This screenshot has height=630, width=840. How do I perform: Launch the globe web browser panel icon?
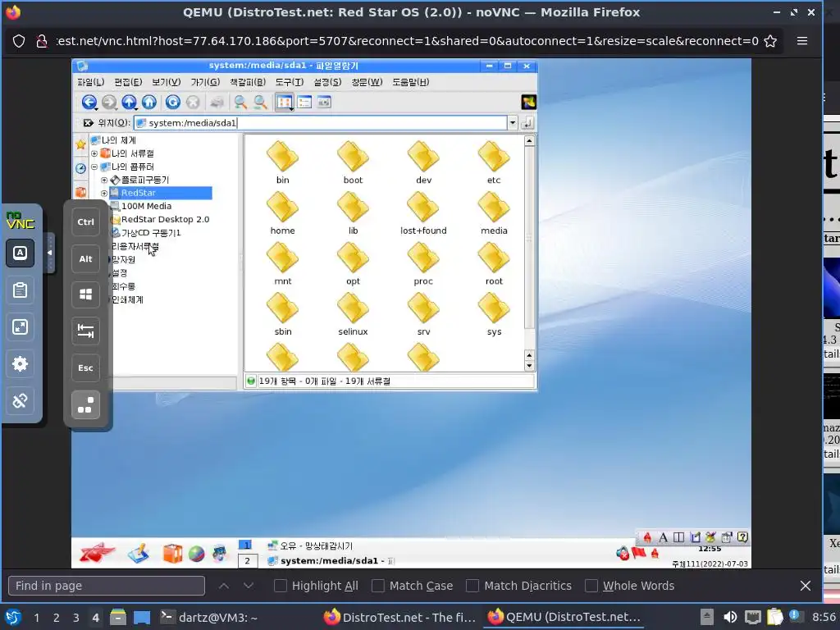[197, 554]
